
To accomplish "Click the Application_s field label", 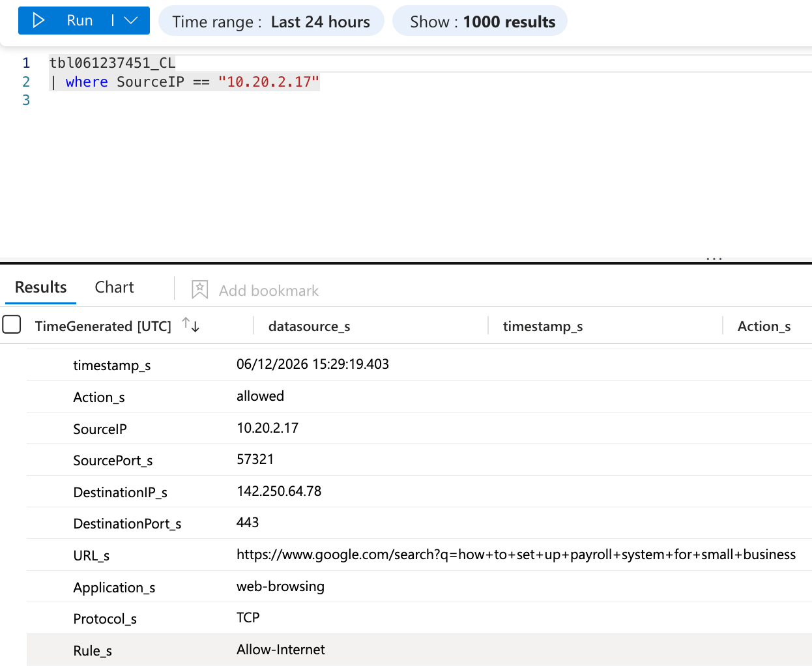I will click(x=114, y=588).
